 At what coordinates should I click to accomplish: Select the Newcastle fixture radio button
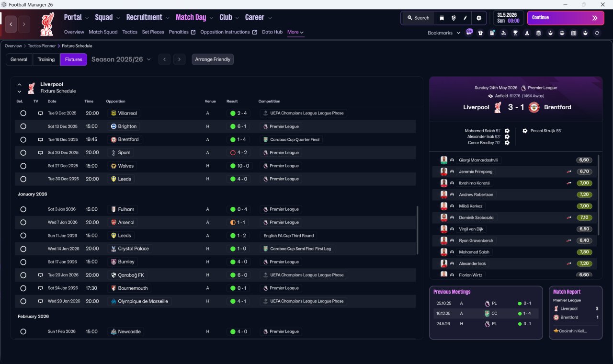[23, 331]
